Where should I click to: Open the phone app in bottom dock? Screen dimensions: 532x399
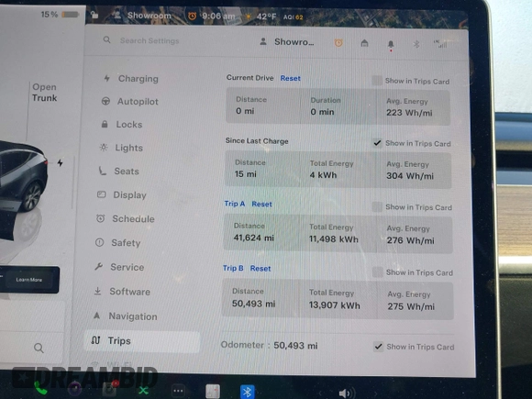pyautogui.click(x=40, y=390)
